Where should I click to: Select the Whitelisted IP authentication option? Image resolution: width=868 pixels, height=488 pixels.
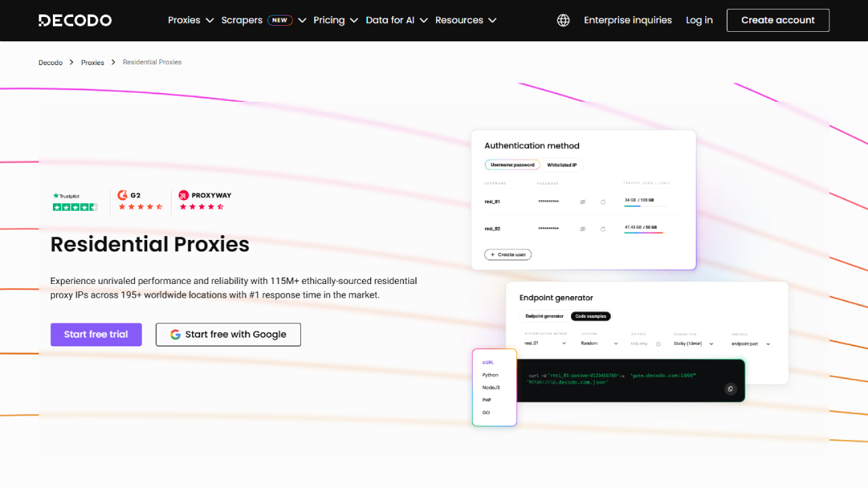(562, 165)
